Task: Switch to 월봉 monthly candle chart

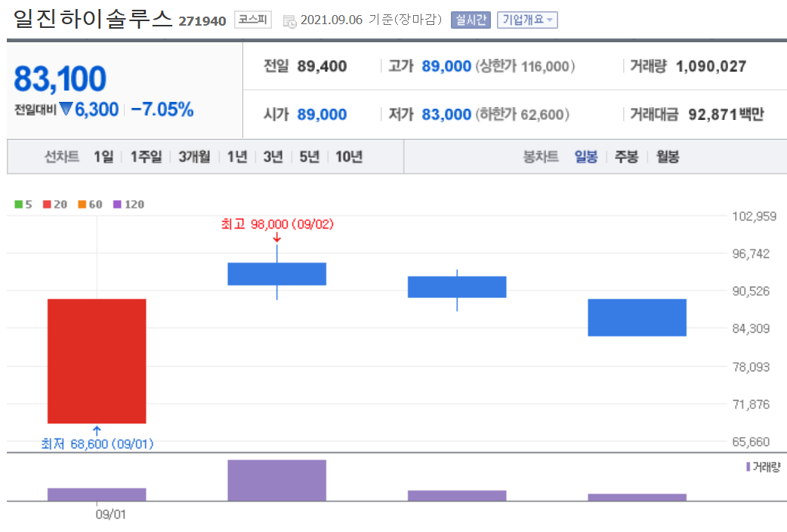Action: pyautogui.click(x=668, y=157)
